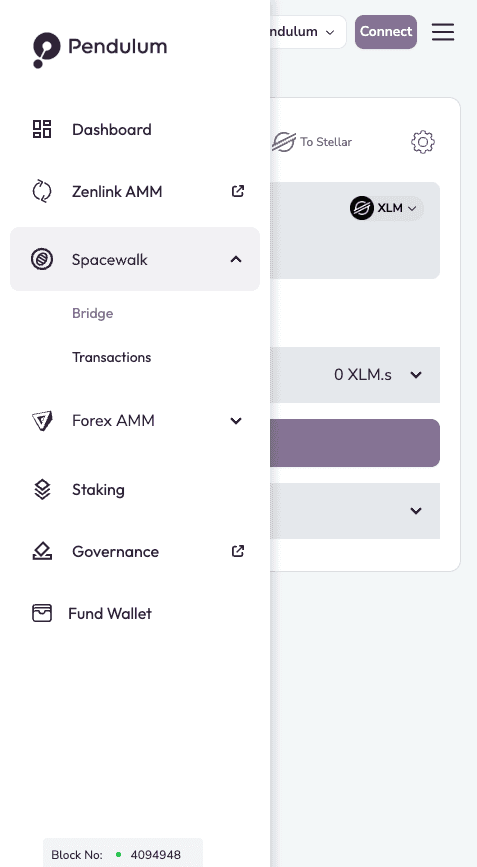Open the bridge settings gear
Viewport: 477px width, 867px height.
[x=423, y=142]
